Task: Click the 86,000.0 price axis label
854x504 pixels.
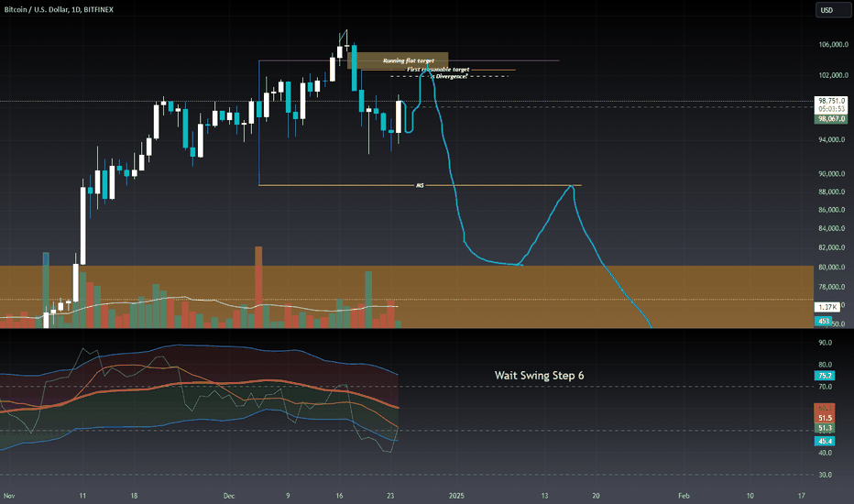Action: click(x=833, y=210)
